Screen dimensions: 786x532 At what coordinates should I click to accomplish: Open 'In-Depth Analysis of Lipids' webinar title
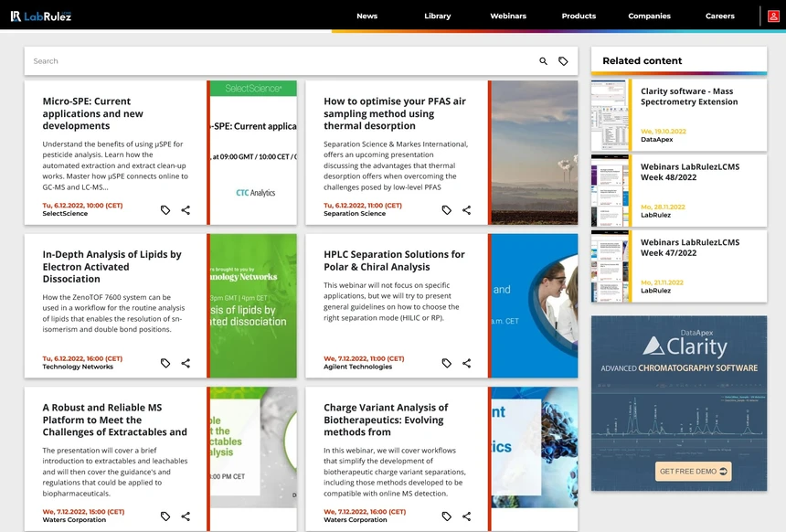pyautogui.click(x=112, y=266)
